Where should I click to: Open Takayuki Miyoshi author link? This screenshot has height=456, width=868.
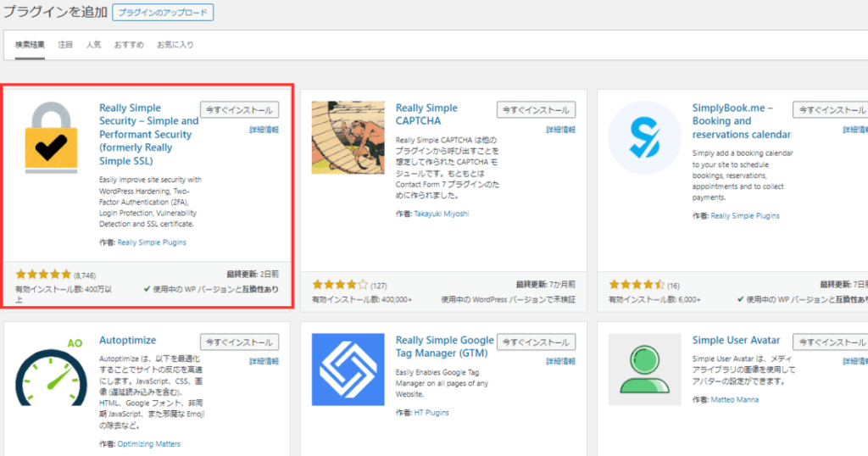[x=441, y=214]
